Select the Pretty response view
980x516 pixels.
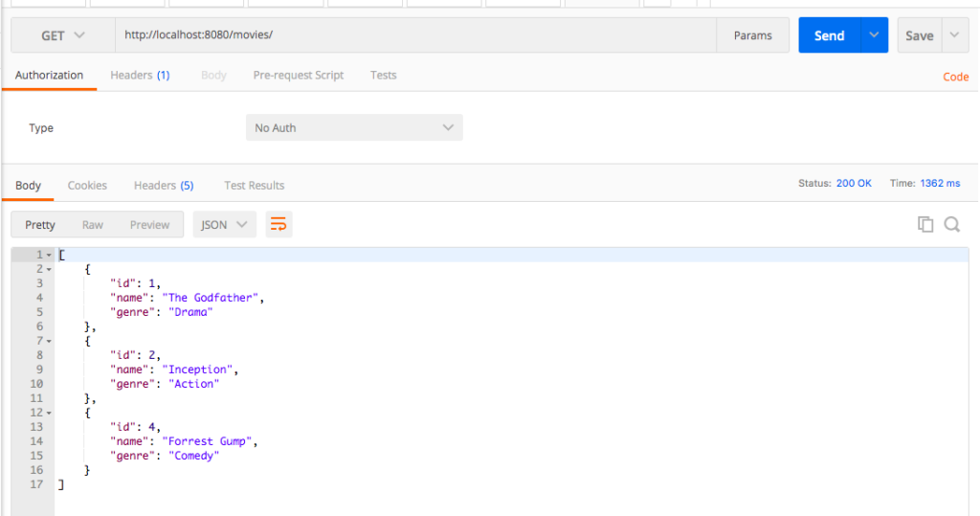click(40, 224)
